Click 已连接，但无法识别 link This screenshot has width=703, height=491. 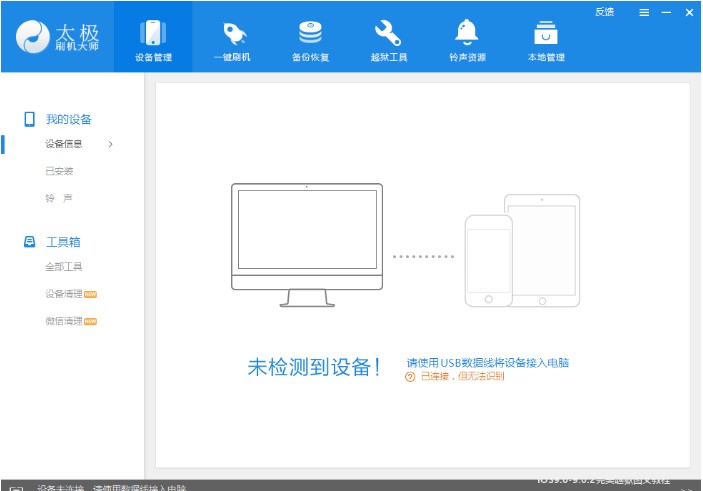point(462,376)
